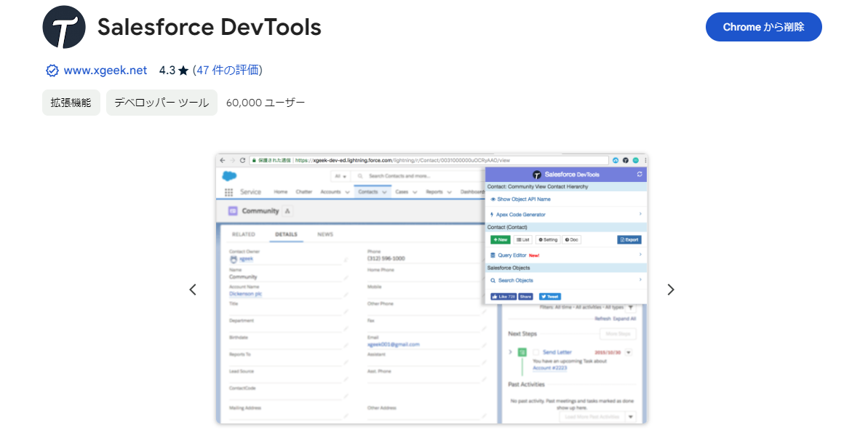
Task: Click the Export icon button
Action: click(622, 239)
